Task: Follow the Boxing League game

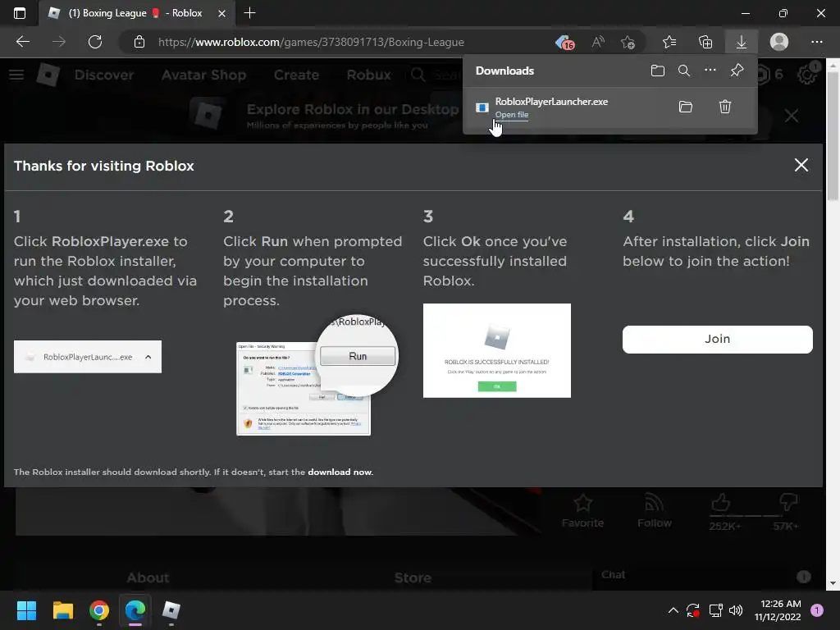Action: tap(654, 511)
